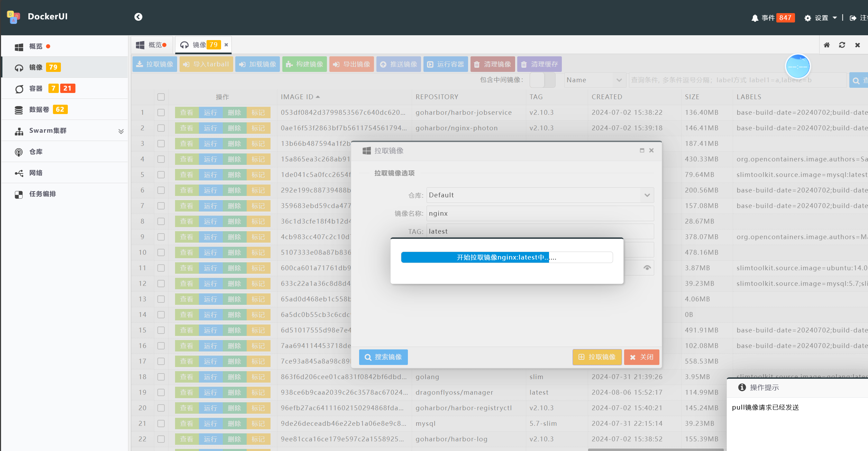The width and height of the screenshot is (868, 451).
Task: Click 删除 for row 21 mysql
Action: coord(235,424)
